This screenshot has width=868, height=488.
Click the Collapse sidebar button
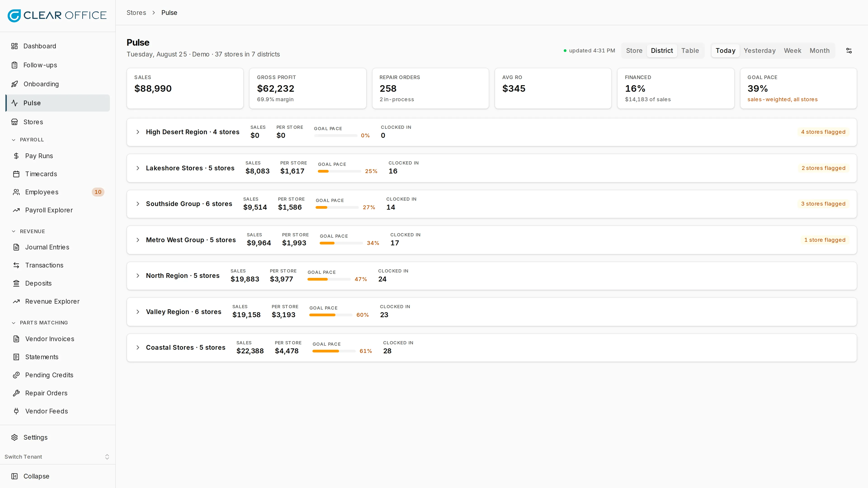(57, 476)
